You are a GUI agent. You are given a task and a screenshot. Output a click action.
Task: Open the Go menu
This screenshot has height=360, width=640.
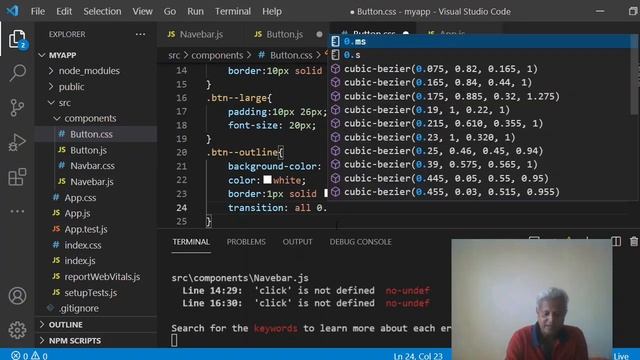point(170,11)
